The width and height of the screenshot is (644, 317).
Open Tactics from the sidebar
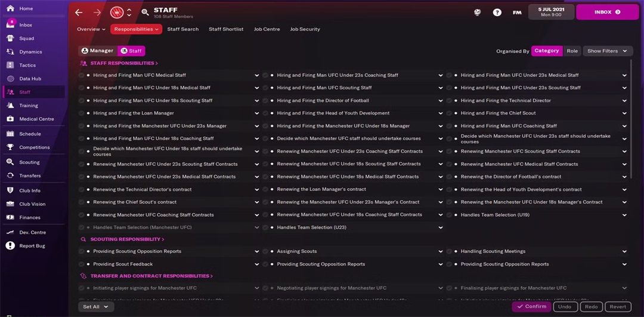(27, 65)
